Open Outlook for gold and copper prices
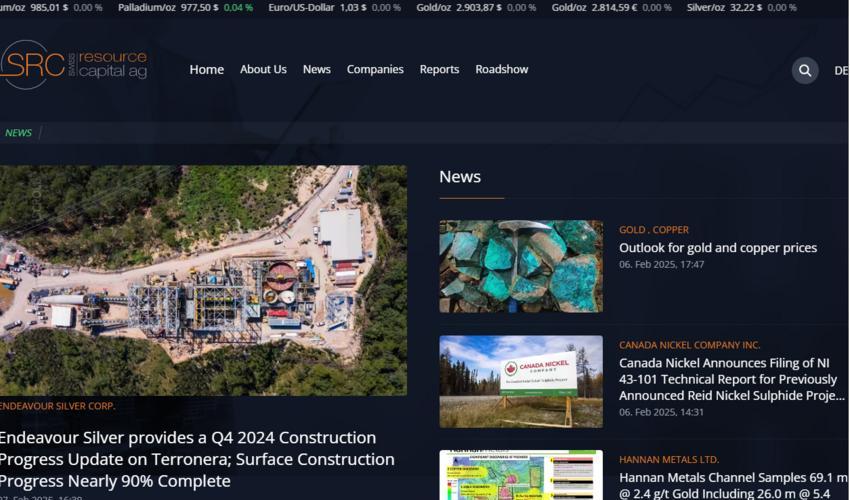850x500 pixels. pyautogui.click(x=718, y=248)
